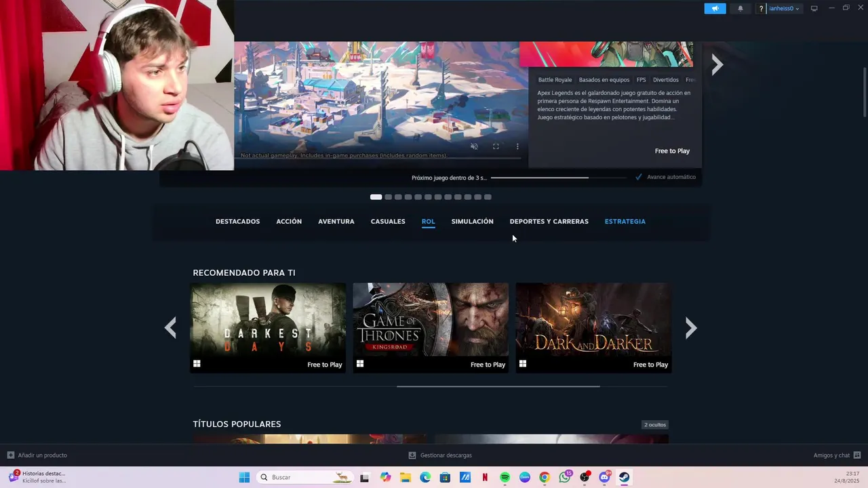The height and width of the screenshot is (488, 868).
Task: Click the Divertidos tag
Action: click(666, 80)
